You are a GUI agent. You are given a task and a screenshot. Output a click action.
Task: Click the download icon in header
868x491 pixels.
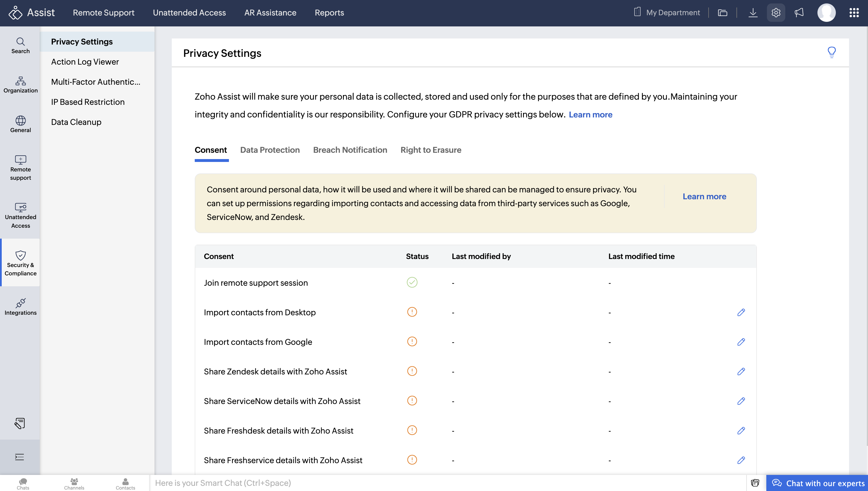click(753, 13)
